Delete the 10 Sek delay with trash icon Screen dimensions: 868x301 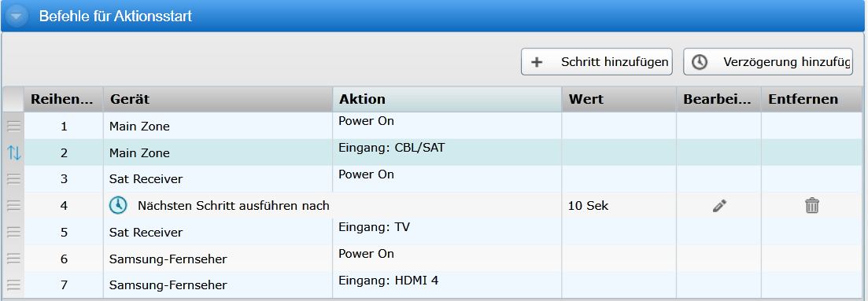[x=811, y=206]
